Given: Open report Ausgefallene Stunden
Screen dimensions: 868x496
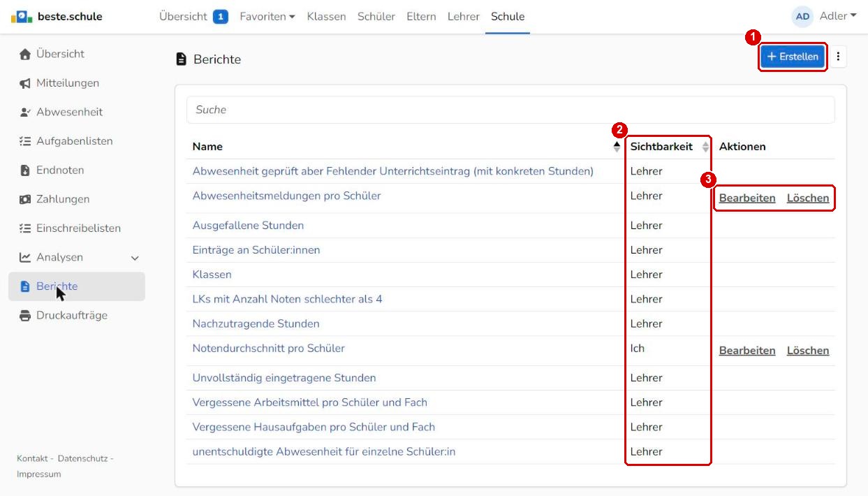Looking at the screenshot, I should click(248, 226).
